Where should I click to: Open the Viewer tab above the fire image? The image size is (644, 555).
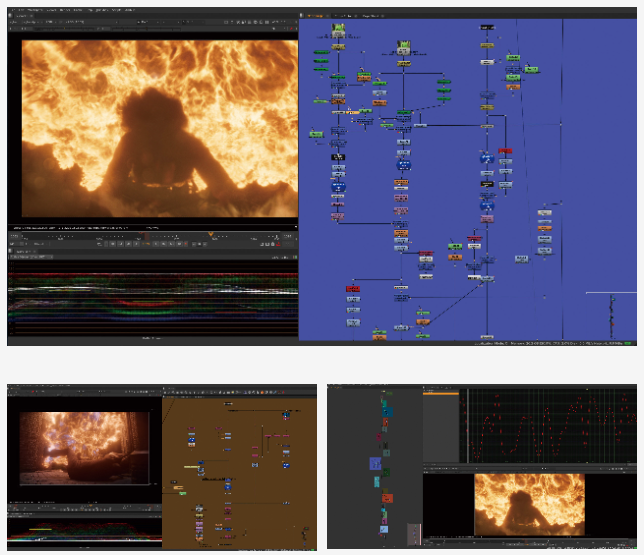pyautogui.click(x=23, y=16)
